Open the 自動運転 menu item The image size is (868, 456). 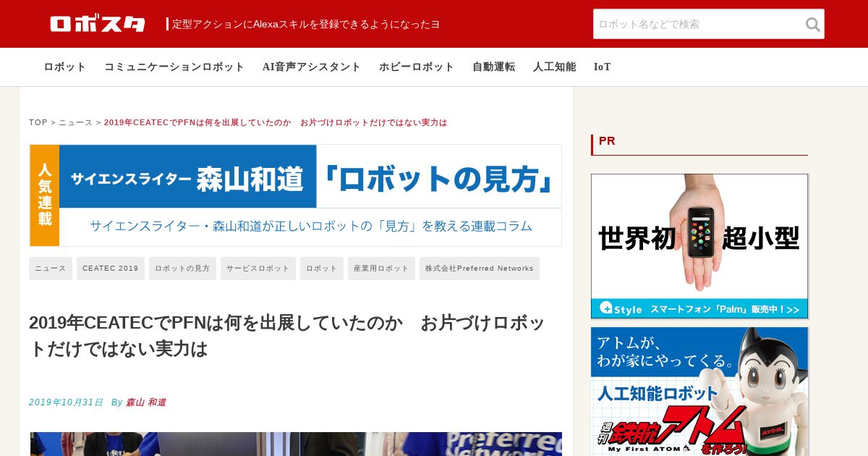tap(494, 67)
